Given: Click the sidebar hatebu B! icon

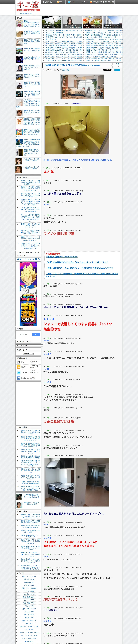Looking at the screenshot, I should pos(18,378).
